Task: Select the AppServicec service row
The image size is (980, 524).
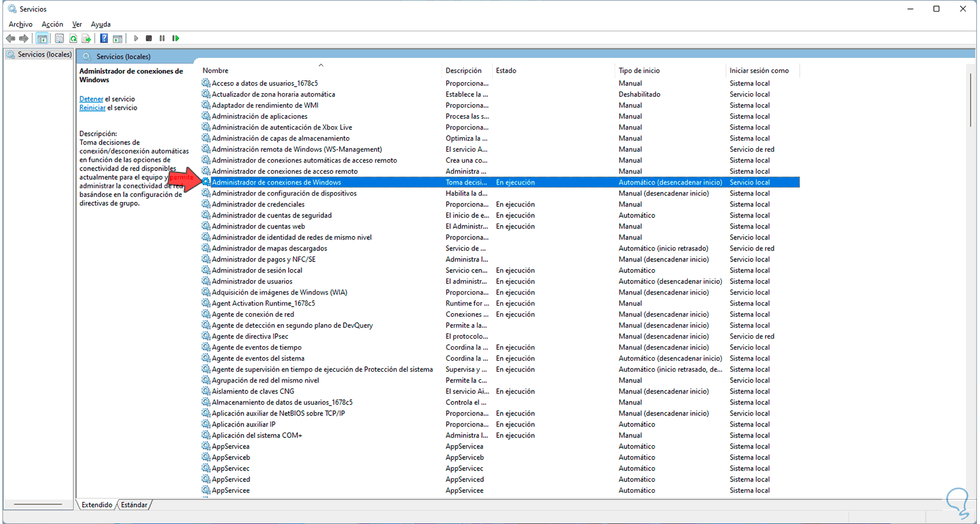Action: (500, 469)
